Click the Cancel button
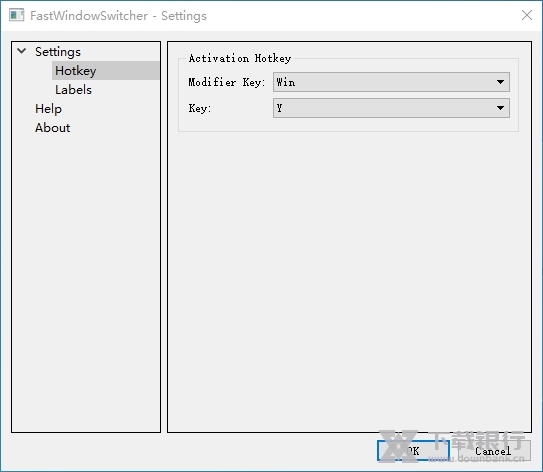The width and height of the screenshot is (543, 472). (x=493, y=451)
